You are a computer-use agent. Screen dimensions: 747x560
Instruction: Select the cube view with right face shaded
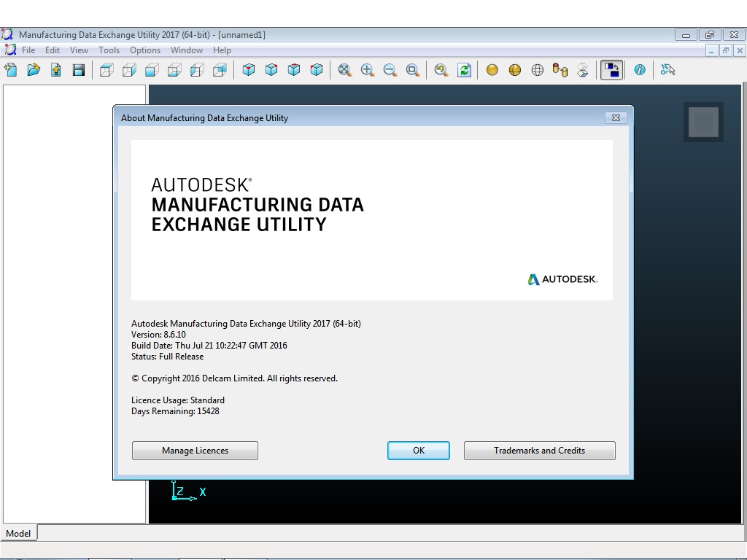coord(129,70)
